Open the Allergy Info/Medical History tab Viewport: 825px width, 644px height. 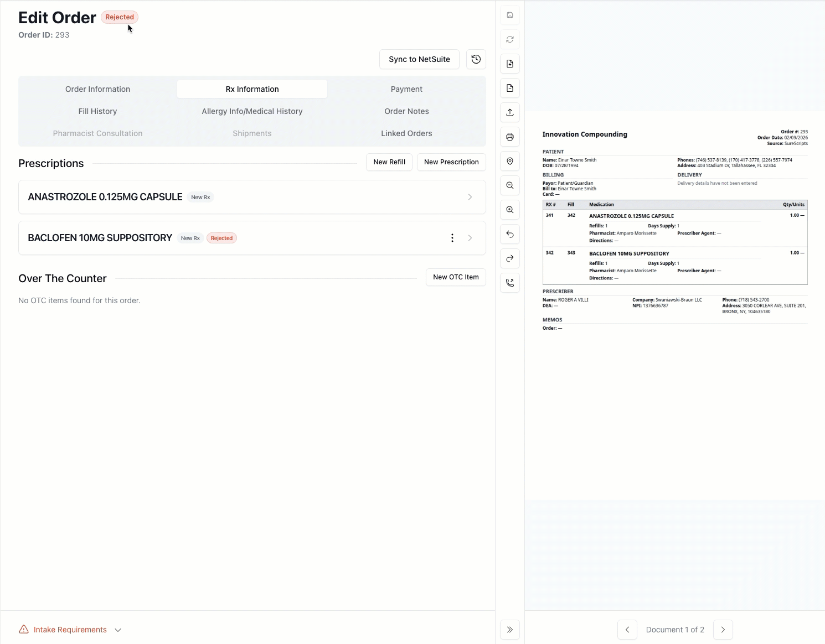pos(252,111)
